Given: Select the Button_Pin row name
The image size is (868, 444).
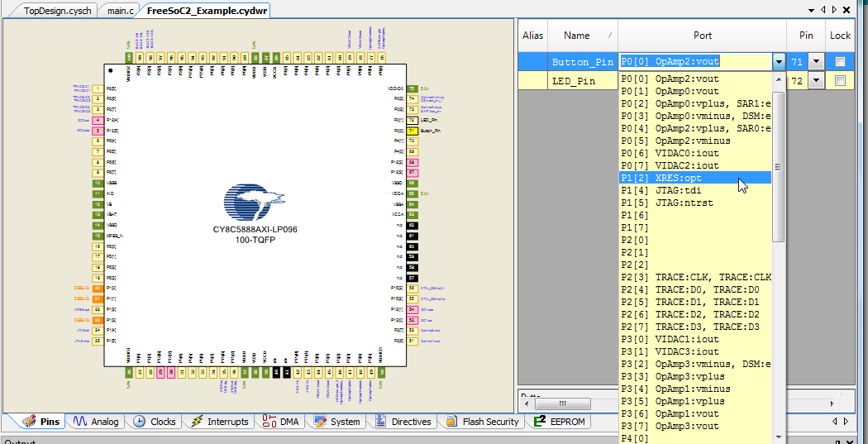Looking at the screenshot, I should tap(582, 62).
